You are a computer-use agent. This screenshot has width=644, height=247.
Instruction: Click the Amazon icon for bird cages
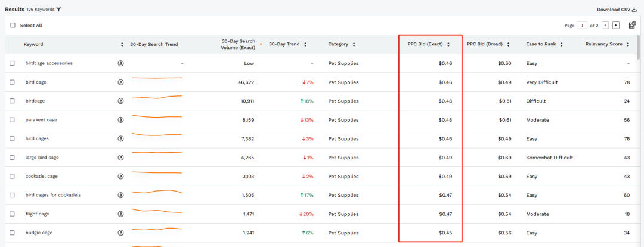click(x=120, y=139)
